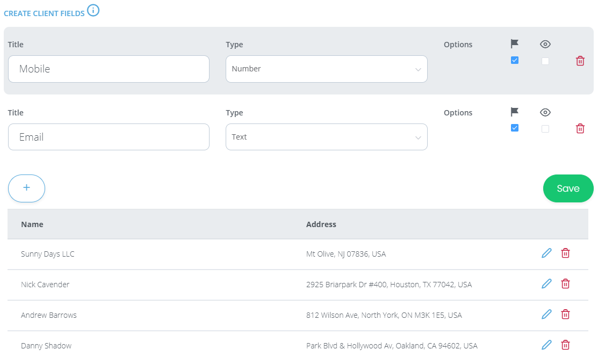Click the info icon beside Create Client Fields
The width and height of the screenshot is (598, 364).
tap(93, 10)
